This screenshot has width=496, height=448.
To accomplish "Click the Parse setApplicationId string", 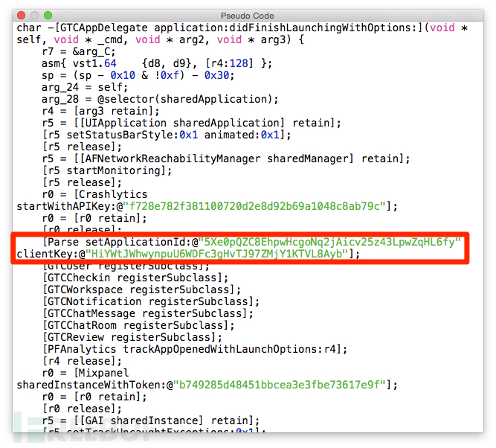I will coord(329,242).
